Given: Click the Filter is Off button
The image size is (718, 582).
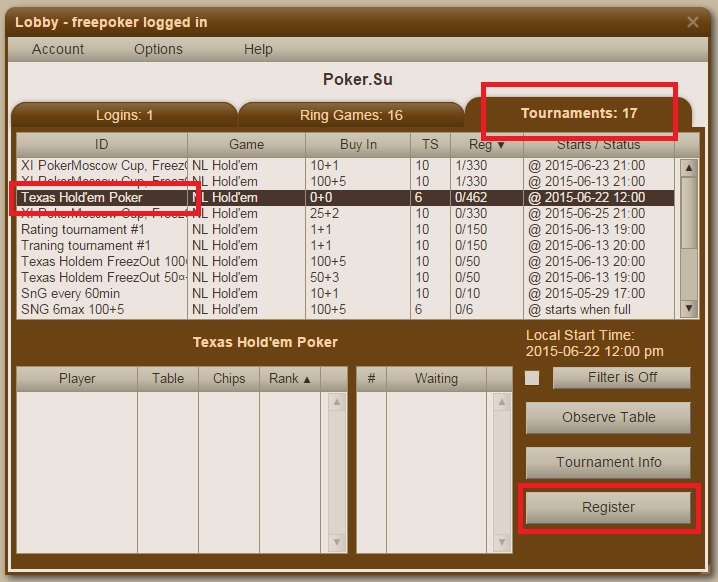Looking at the screenshot, I should [x=622, y=378].
